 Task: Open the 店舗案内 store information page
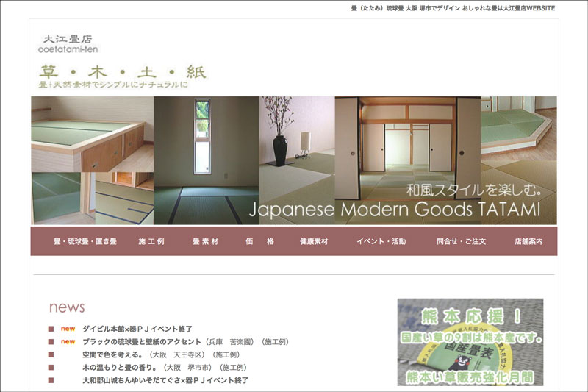(528, 241)
